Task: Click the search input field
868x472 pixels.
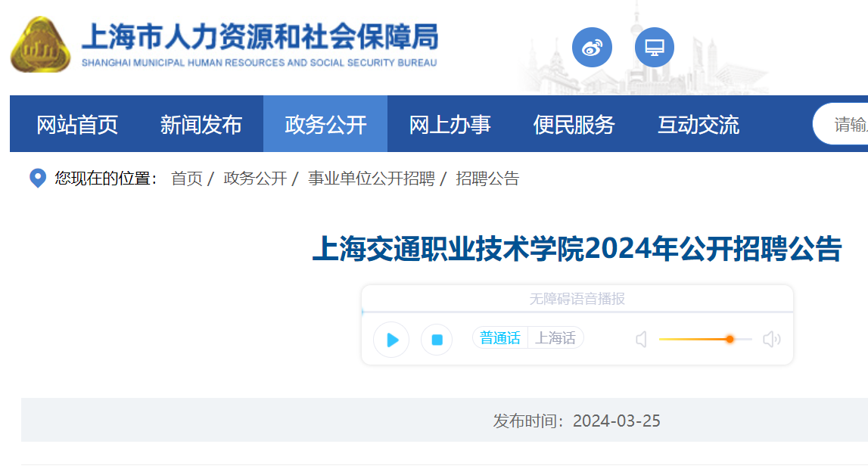Action: pyautogui.click(x=840, y=125)
